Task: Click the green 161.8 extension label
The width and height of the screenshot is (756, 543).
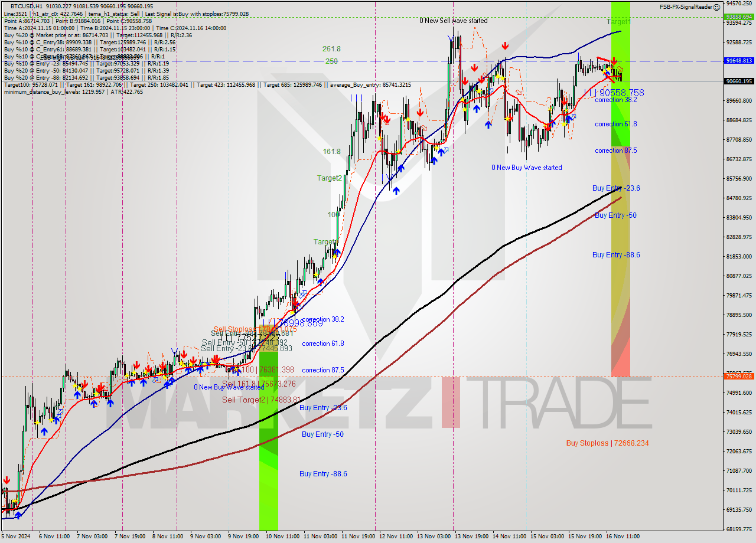Action: pos(331,152)
